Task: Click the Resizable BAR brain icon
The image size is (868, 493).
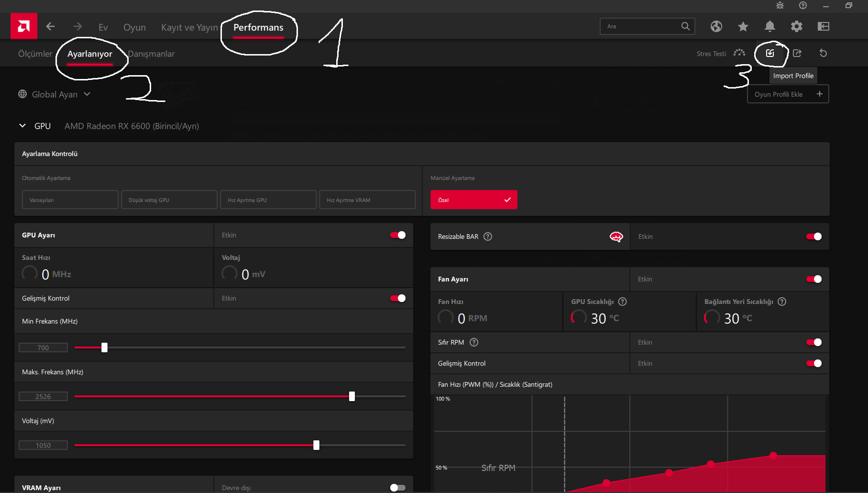Action: (616, 236)
